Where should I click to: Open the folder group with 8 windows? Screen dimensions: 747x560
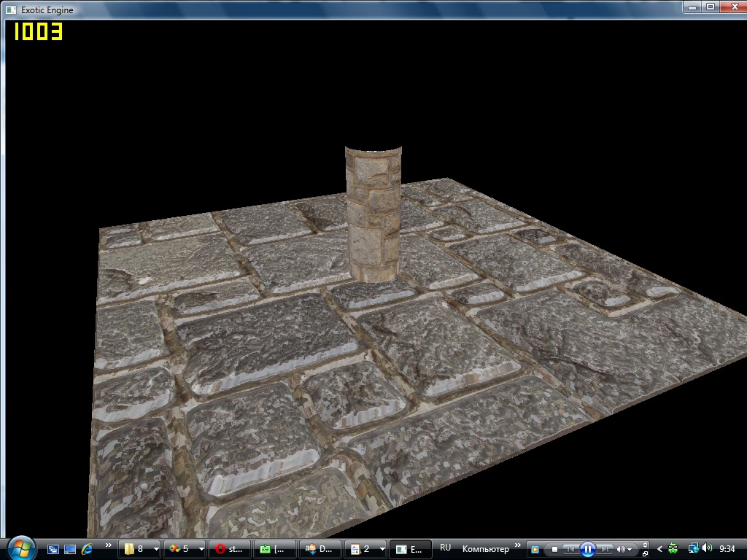click(x=140, y=549)
